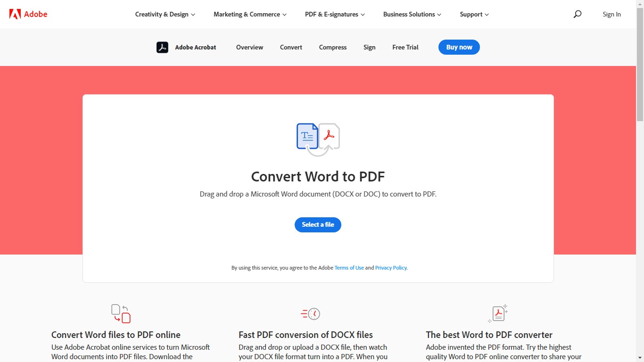Viewport: 644px width, 362px height.
Task: Click the scrollbar down arrow
Action: coord(640,358)
